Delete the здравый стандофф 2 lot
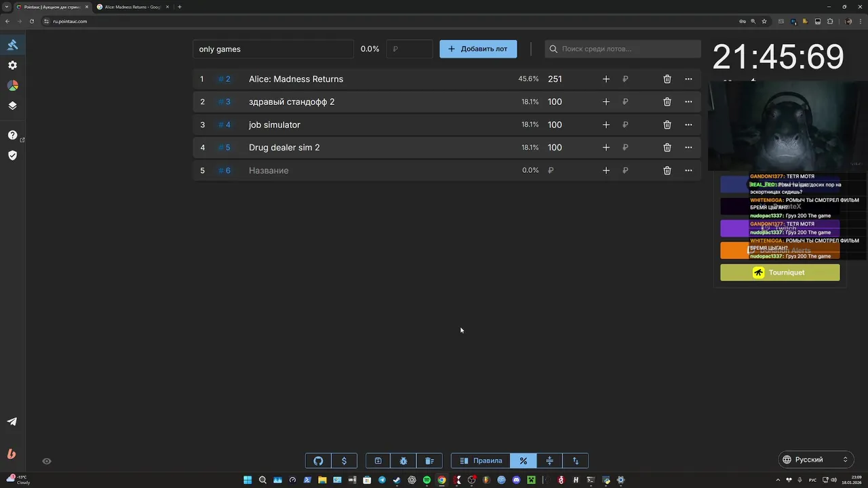868x488 pixels. pos(667,102)
